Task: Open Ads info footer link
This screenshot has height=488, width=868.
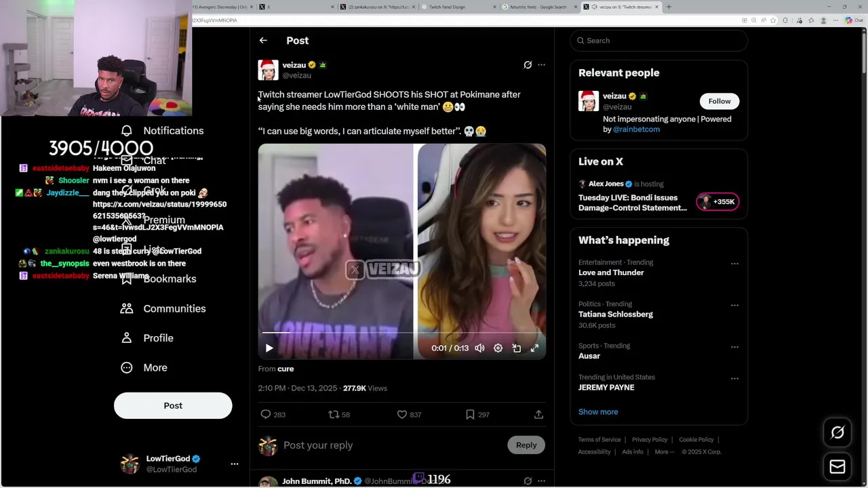Action: [633, 452]
